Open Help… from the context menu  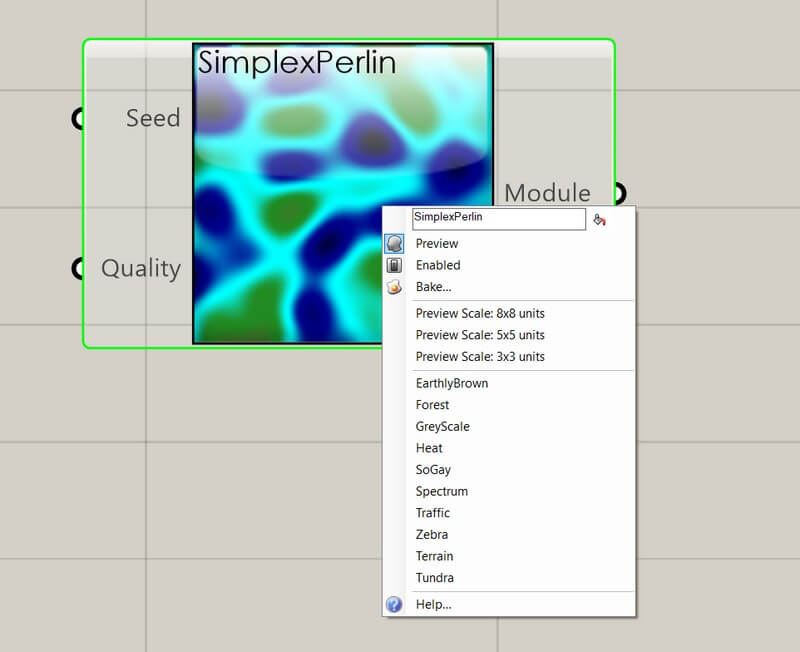(x=433, y=605)
